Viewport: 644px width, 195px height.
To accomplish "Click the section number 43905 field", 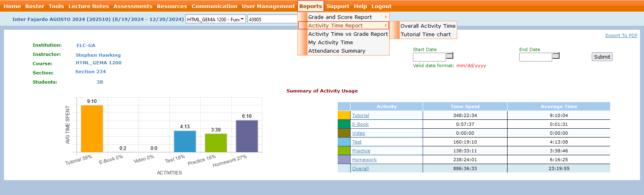I will 272,19.
